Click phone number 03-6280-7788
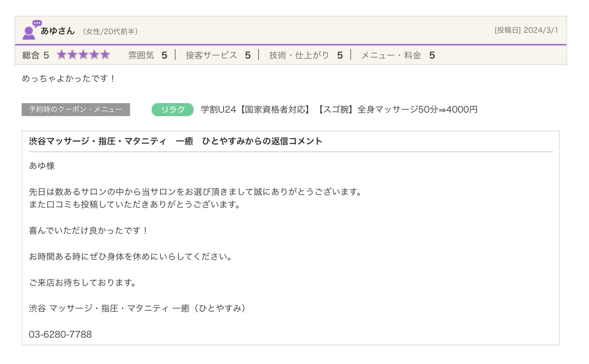Viewport: 589px width, 364px height. click(60, 334)
